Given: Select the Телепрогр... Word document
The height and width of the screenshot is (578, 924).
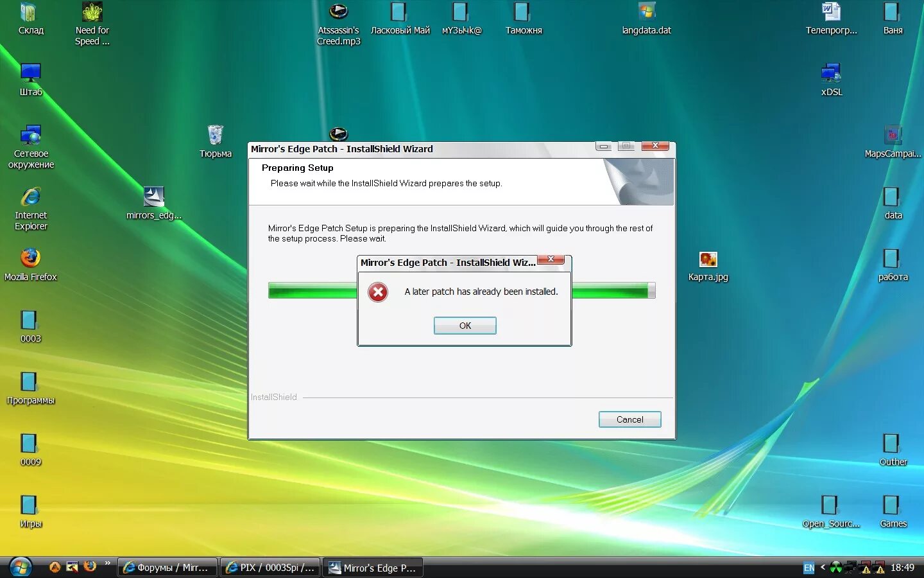Looking at the screenshot, I should coord(832,19).
